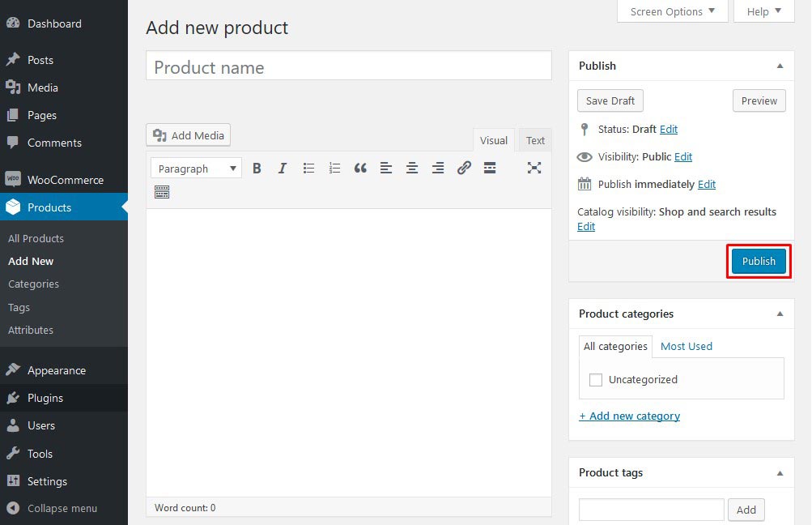The width and height of the screenshot is (812, 525).
Task: Open the WooCommerce sidebar menu
Action: [64, 179]
